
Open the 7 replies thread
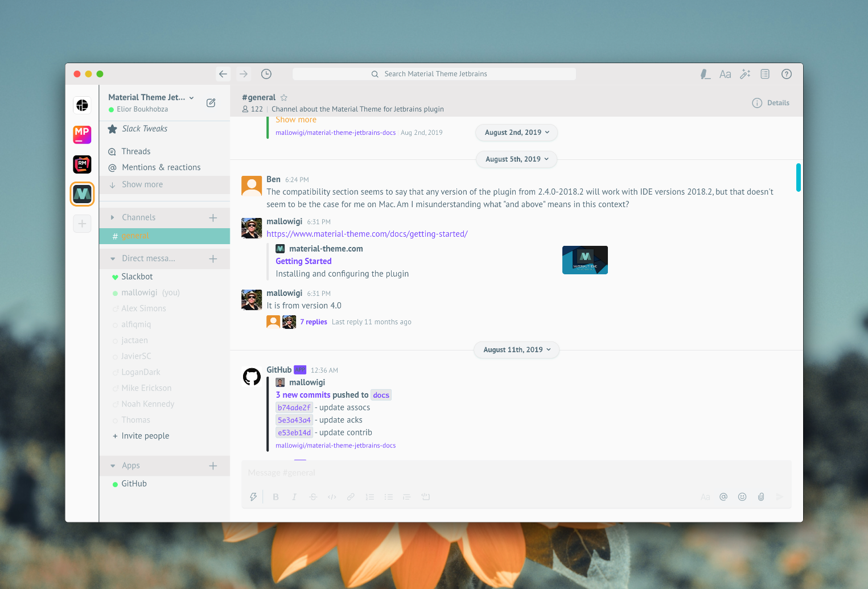coord(314,322)
